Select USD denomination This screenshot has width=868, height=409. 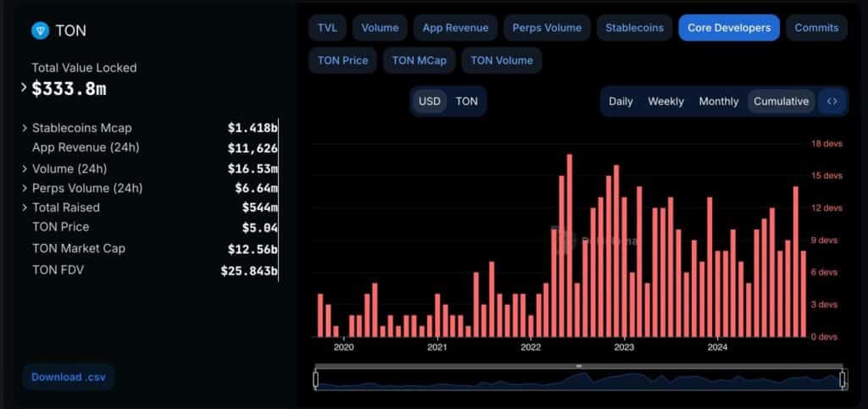(430, 102)
